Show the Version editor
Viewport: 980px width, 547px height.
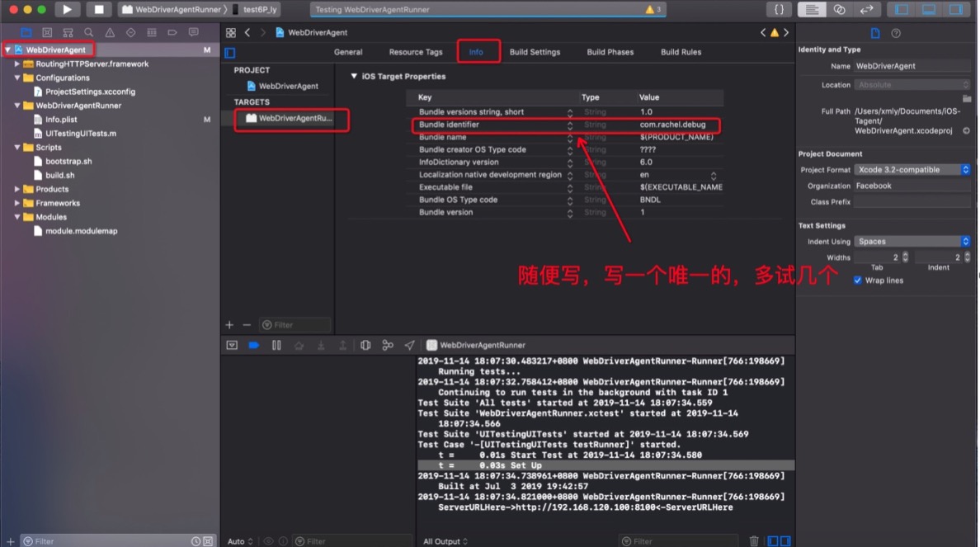[866, 10]
